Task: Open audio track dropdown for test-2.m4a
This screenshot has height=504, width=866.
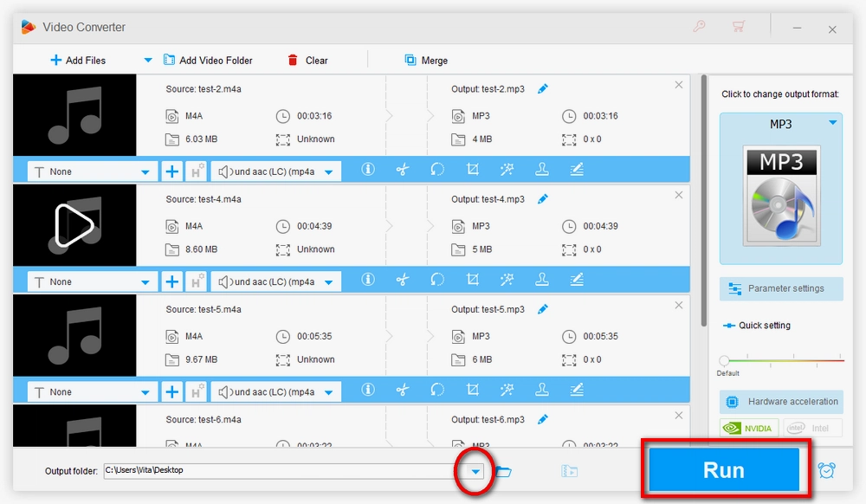Action: coord(276,171)
